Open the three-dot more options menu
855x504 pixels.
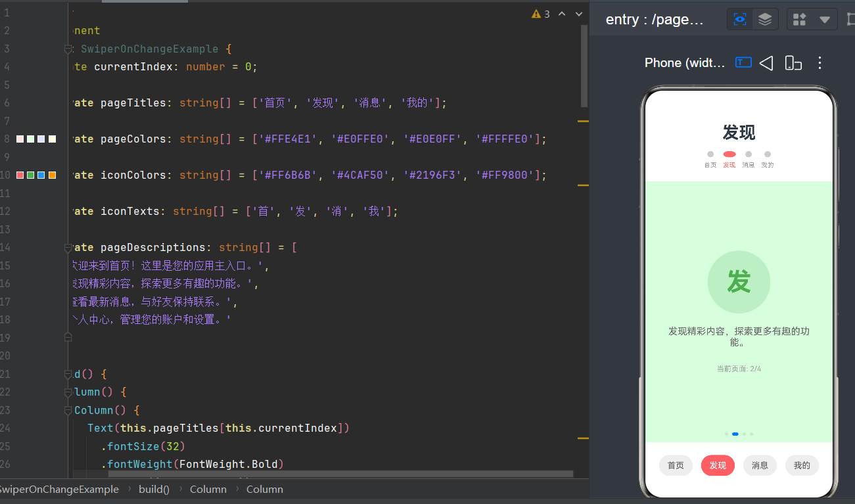coord(820,62)
